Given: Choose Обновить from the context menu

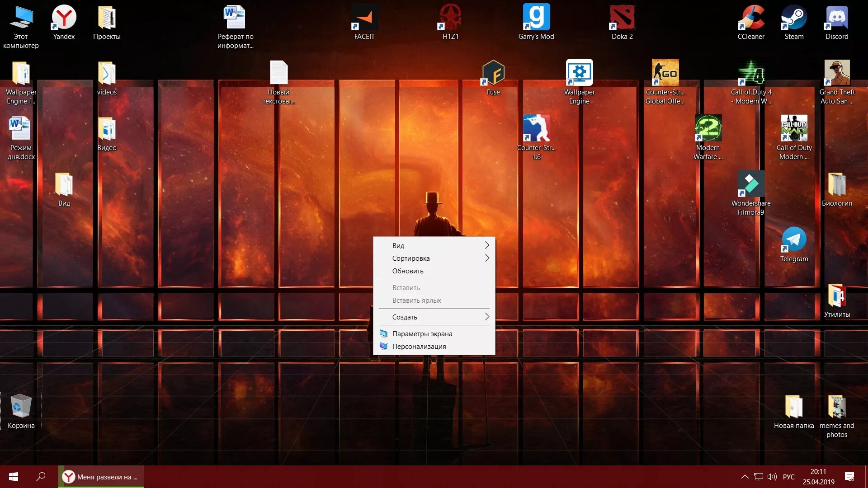Looking at the screenshot, I should pyautogui.click(x=434, y=271).
